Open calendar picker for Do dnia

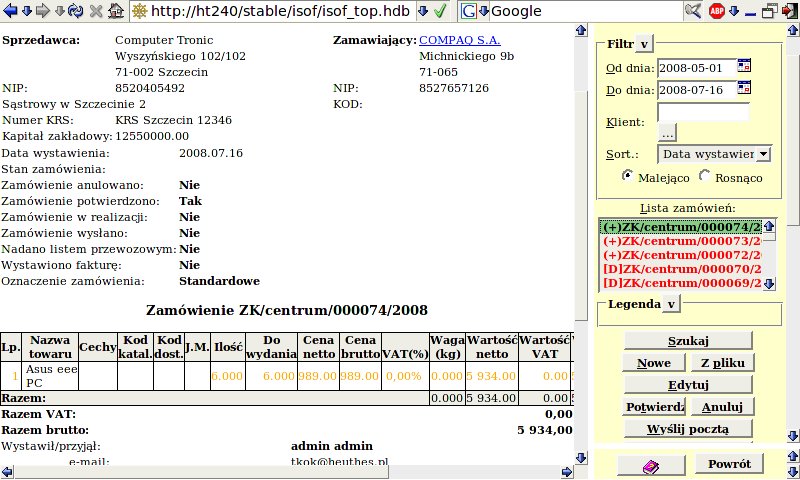tap(744, 88)
